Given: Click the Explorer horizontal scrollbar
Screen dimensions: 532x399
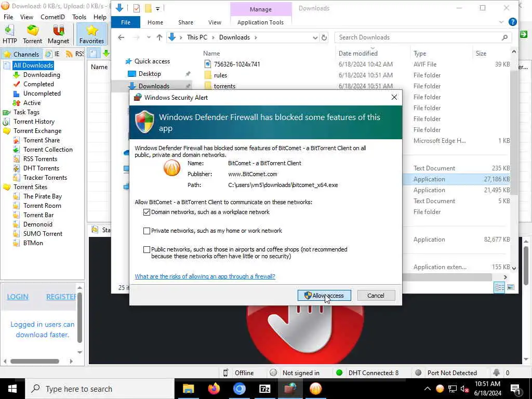Looking at the screenshot, I should pyautogui.click(x=447, y=277).
